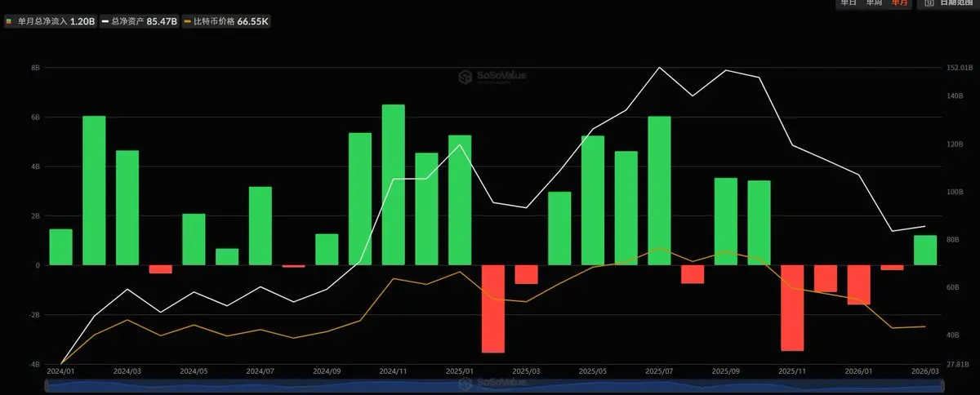Select the green bar above 2024/07
The width and height of the screenshot is (980, 395).
[261, 226]
